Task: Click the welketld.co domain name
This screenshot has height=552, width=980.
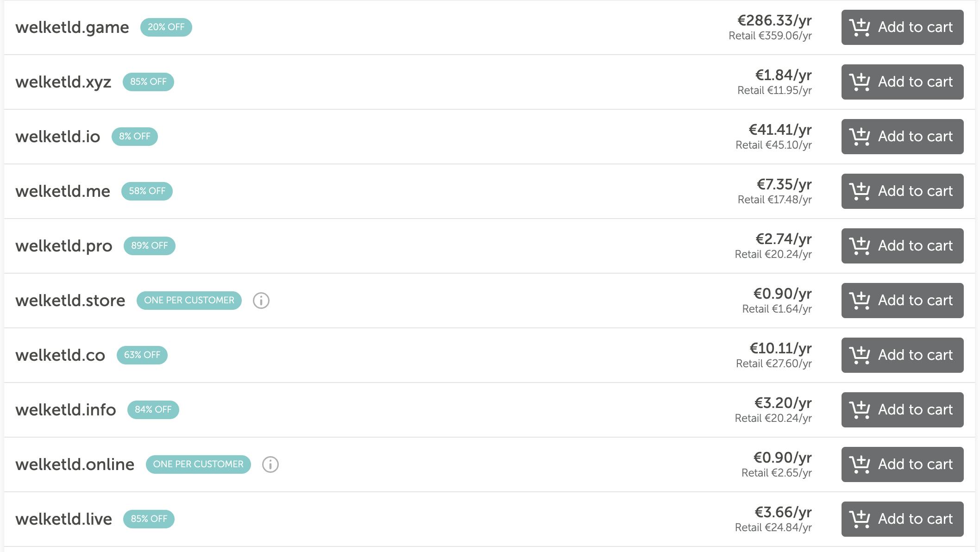Action: tap(60, 355)
